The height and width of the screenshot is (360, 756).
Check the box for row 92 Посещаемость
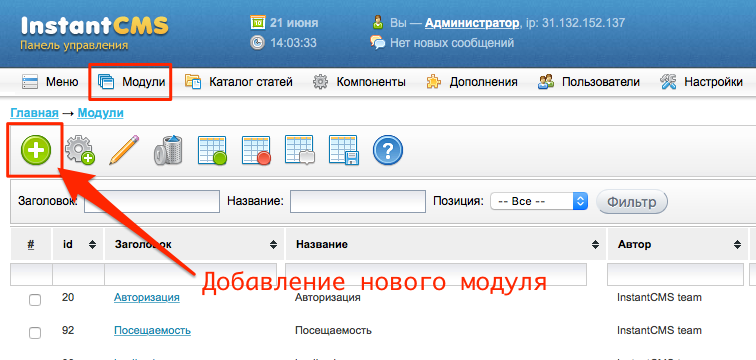click(x=35, y=333)
